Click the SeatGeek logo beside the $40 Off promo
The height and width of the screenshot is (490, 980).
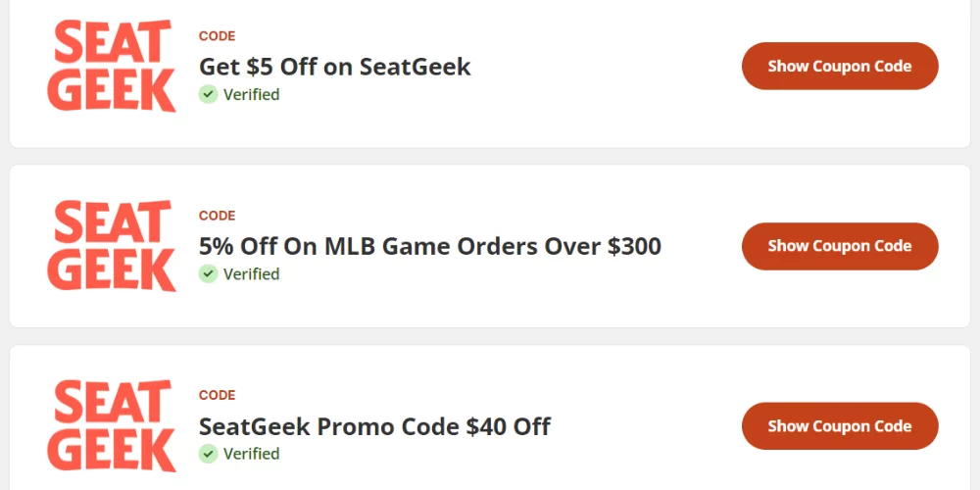coord(112,425)
